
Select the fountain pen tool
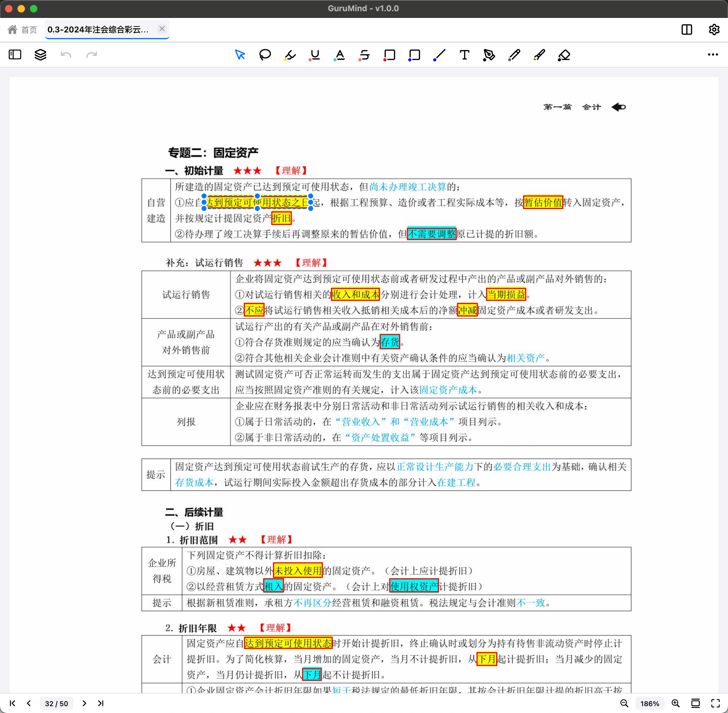click(489, 55)
